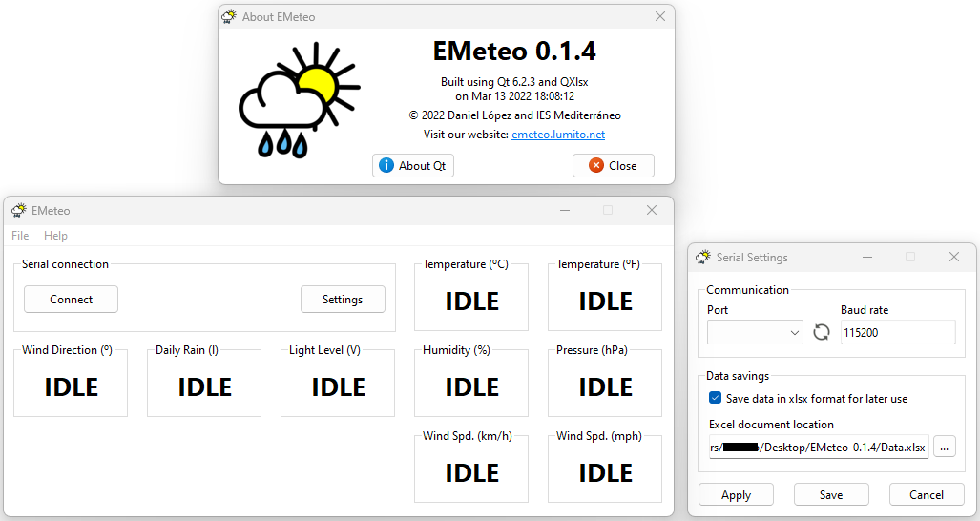Browse for Excel file with the ... button
980x521 pixels.
[945, 447]
